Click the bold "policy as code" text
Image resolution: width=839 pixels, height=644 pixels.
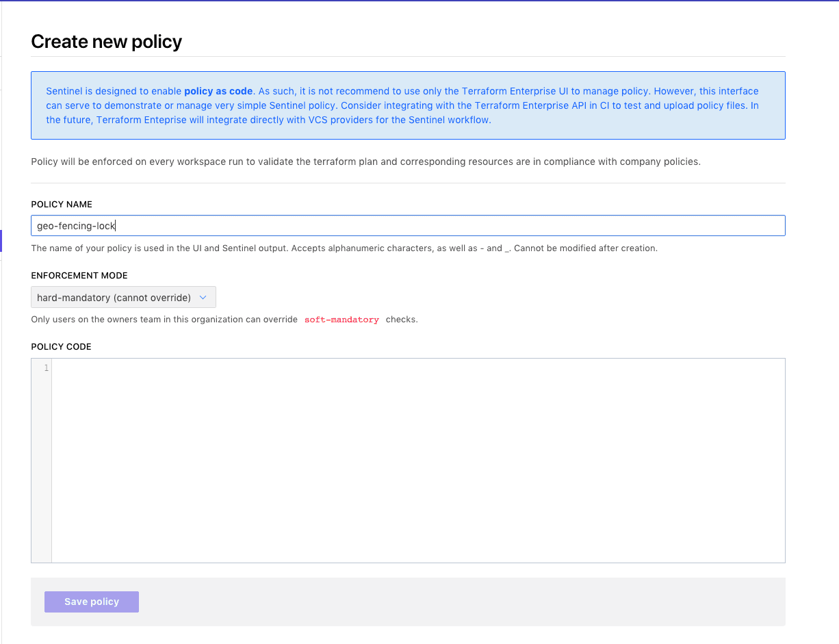tap(218, 91)
